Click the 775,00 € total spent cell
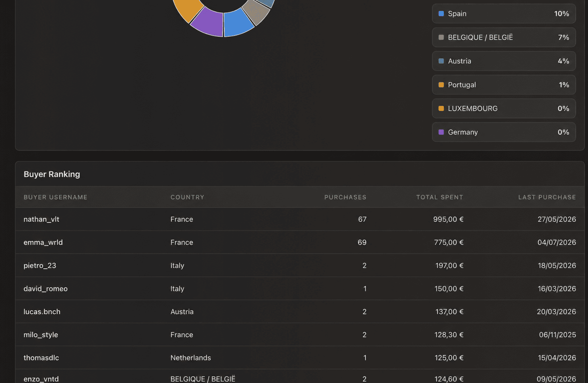 [x=449, y=242]
